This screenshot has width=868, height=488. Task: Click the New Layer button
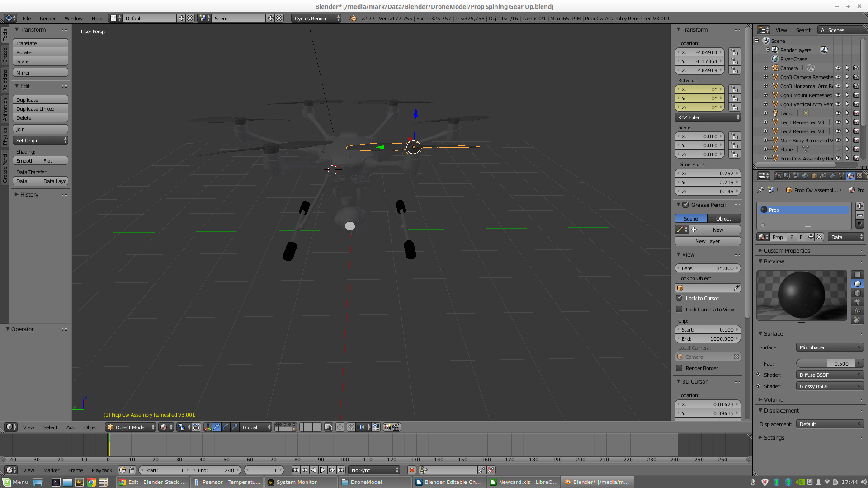click(708, 241)
